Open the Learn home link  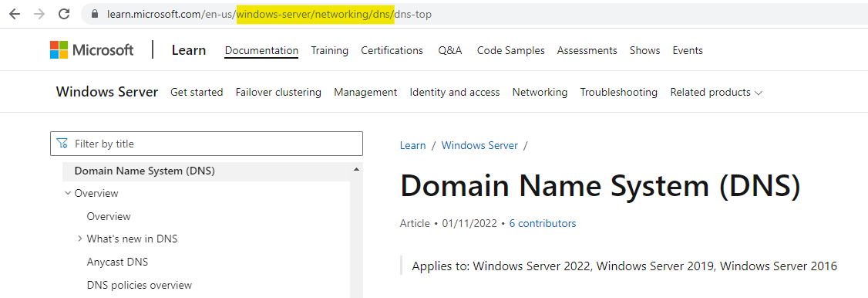coord(189,50)
